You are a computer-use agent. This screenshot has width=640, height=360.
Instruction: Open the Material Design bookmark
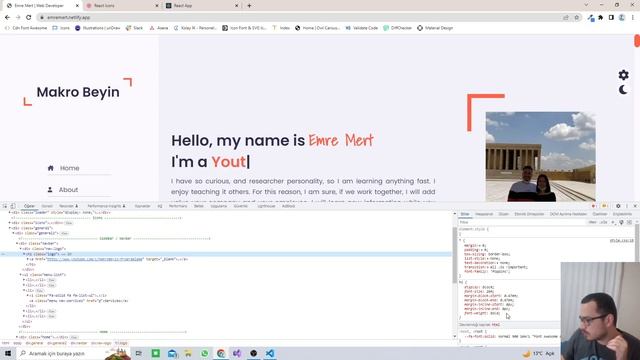tap(435, 28)
